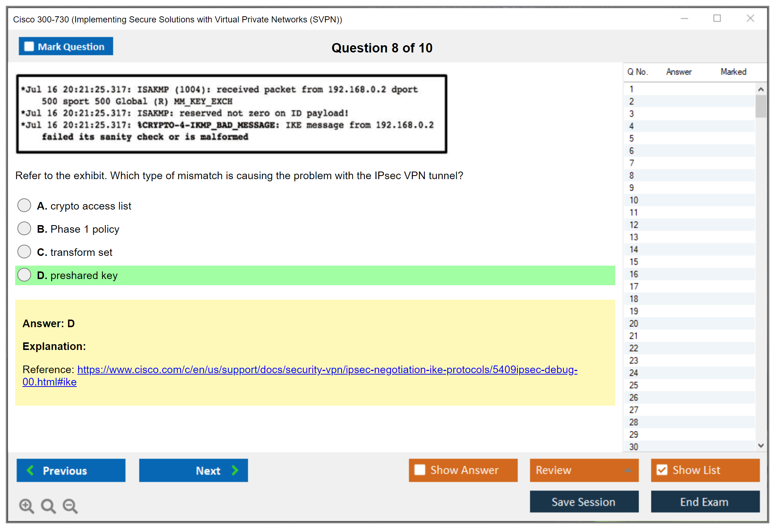
Task: Click the question list scrollbar thumb
Action: (761, 106)
